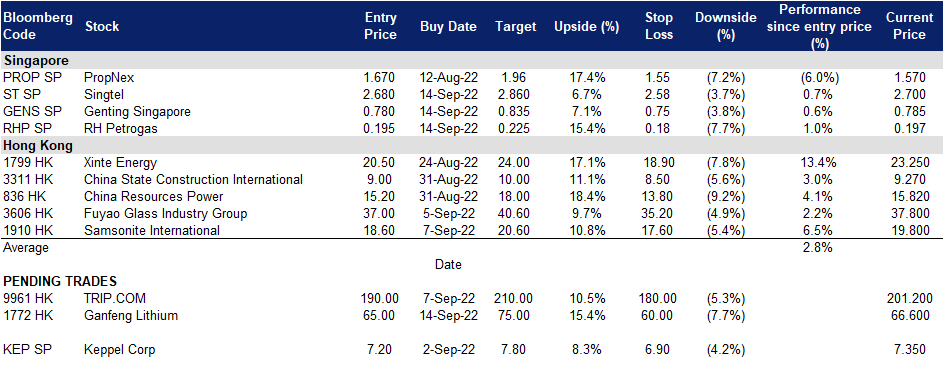Screen dimensions: 943x375
Task: Select the Stock column header
Action: click(x=102, y=26)
